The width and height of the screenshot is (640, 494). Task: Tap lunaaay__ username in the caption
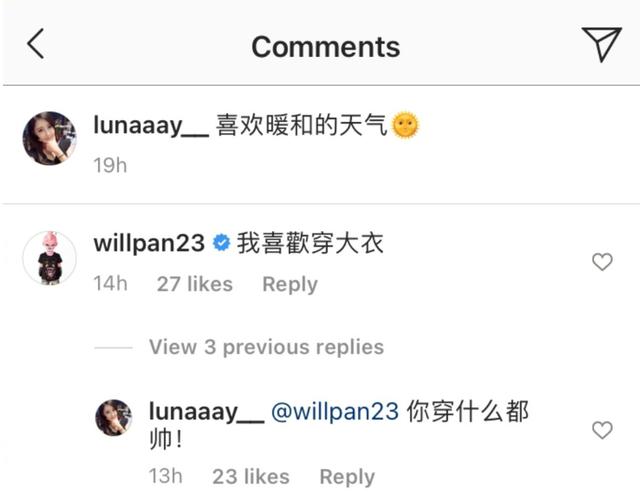[151, 125]
